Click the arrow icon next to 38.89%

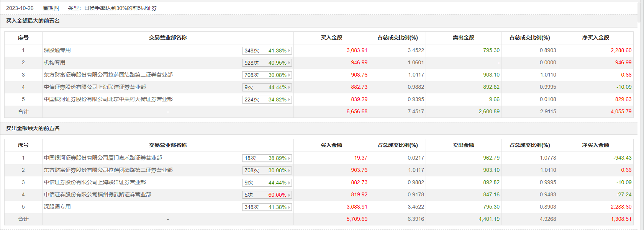(289, 158)
